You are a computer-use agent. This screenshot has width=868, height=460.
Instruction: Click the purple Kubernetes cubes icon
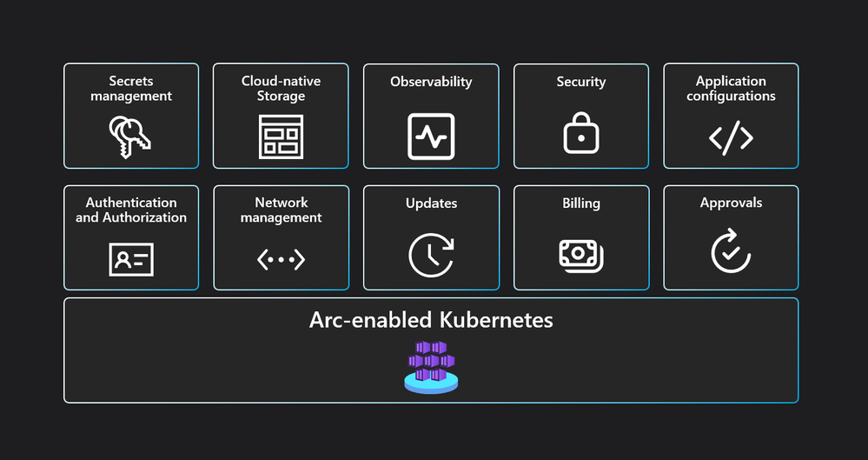pos(431,367)
